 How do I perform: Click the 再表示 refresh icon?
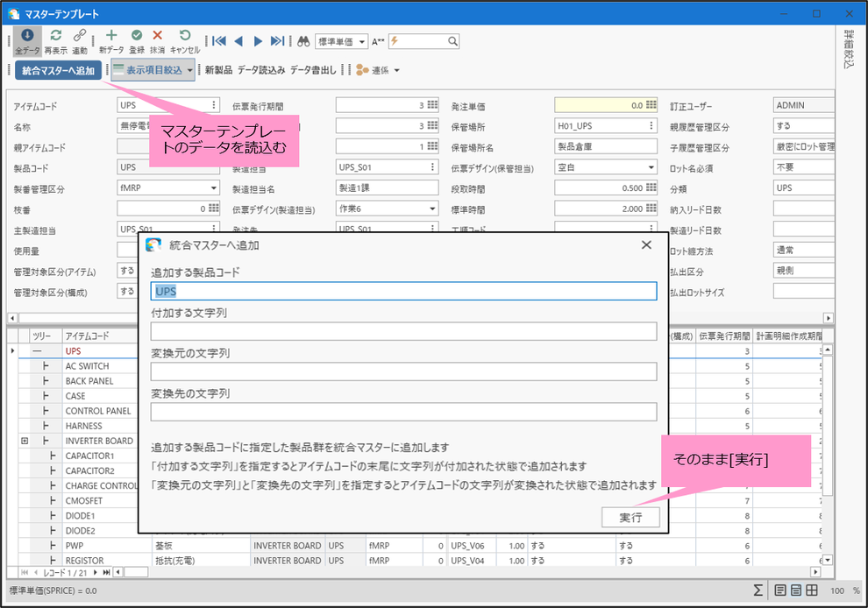click(x=55, y=36)
